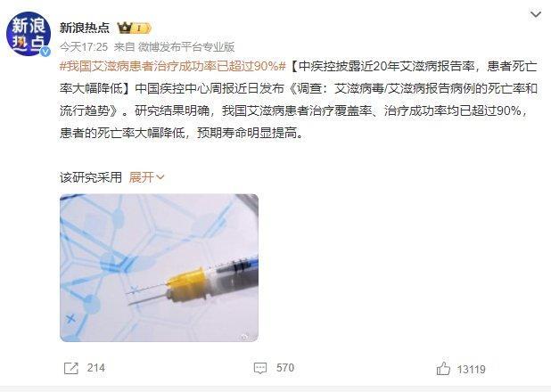Open the 我国艾滋病患者治疗成功率已超过90% hashtag topic

[x=173, y=66]
